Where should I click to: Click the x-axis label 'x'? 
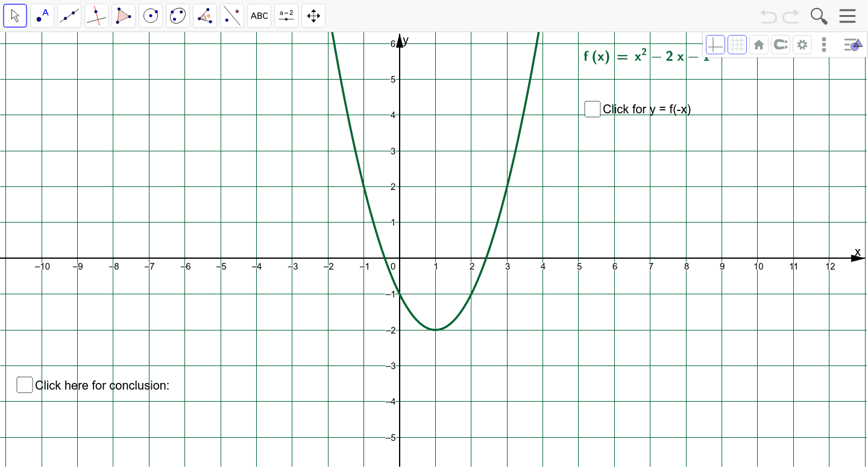point(857,251)
